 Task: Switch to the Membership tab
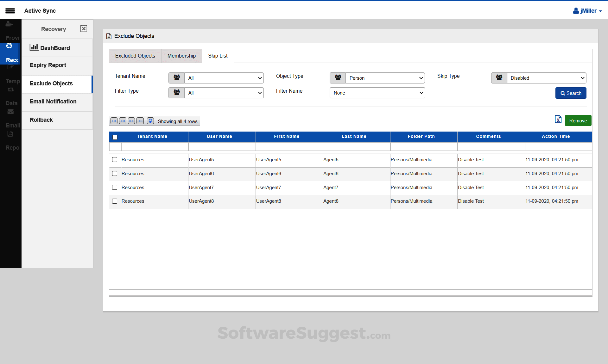click(x=181, y=56)
